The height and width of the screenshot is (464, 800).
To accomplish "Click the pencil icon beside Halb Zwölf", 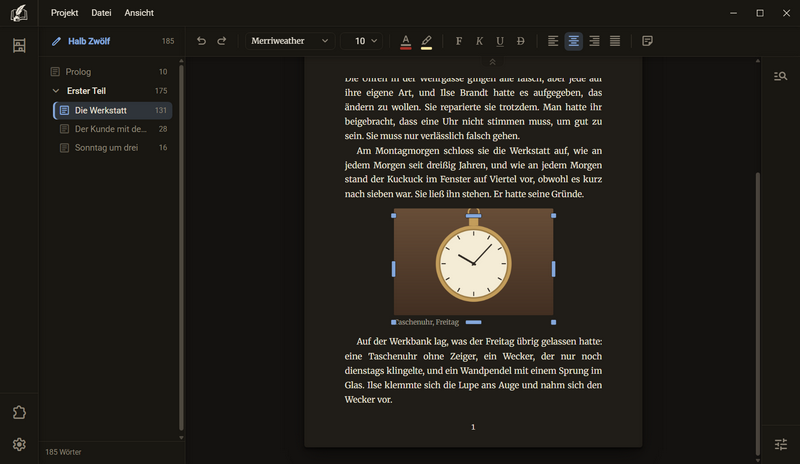I will (57, 41).
